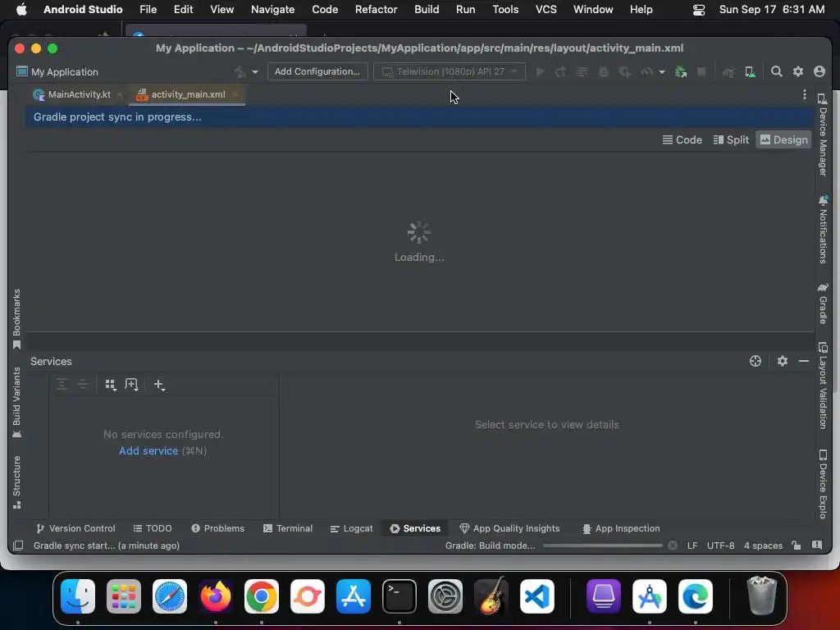
Task: Click the Add Configuration button
Action: [x=317, y=72]
